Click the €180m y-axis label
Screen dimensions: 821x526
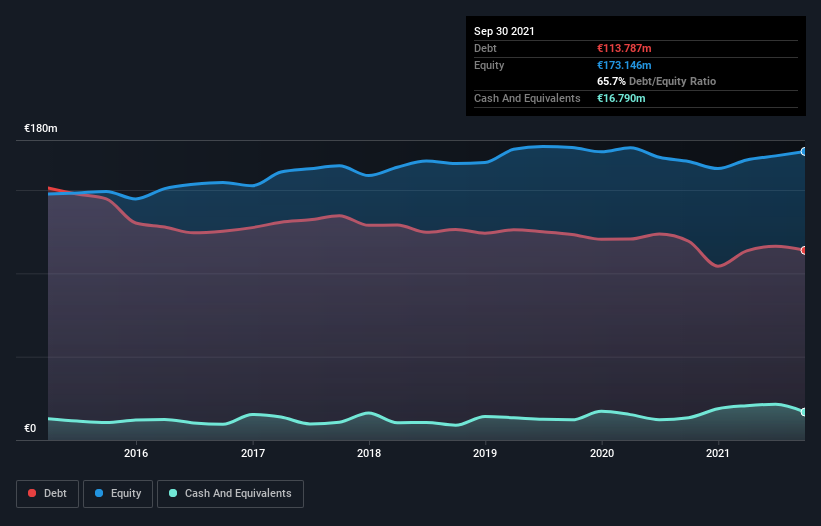pos(41,128)
